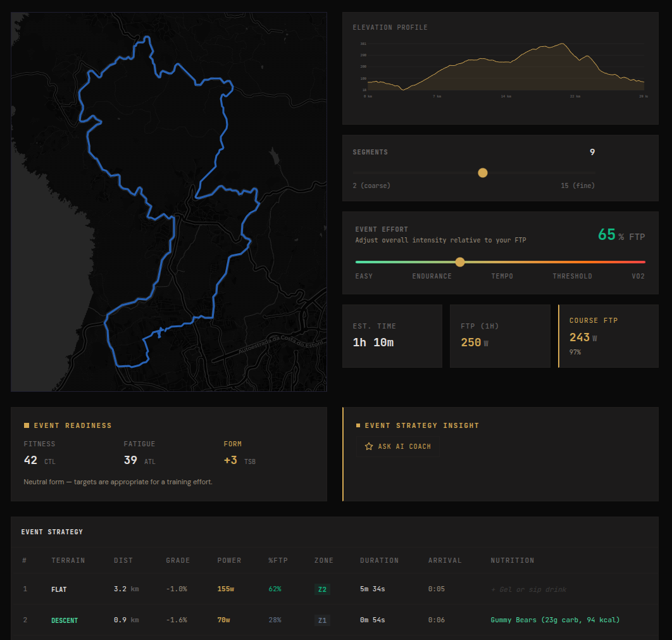
Task: Click the Nutrition column header
Action: 512,561
